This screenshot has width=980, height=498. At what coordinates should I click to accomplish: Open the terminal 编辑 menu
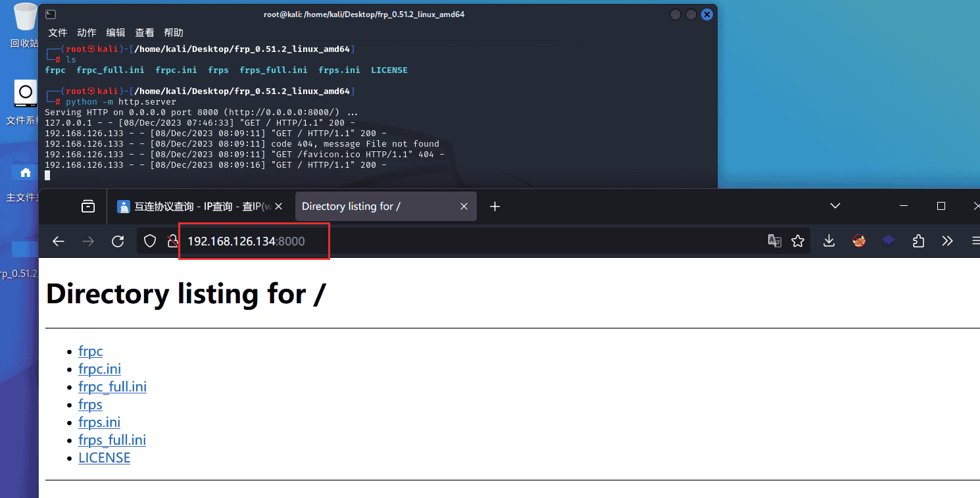coord(116,32)
